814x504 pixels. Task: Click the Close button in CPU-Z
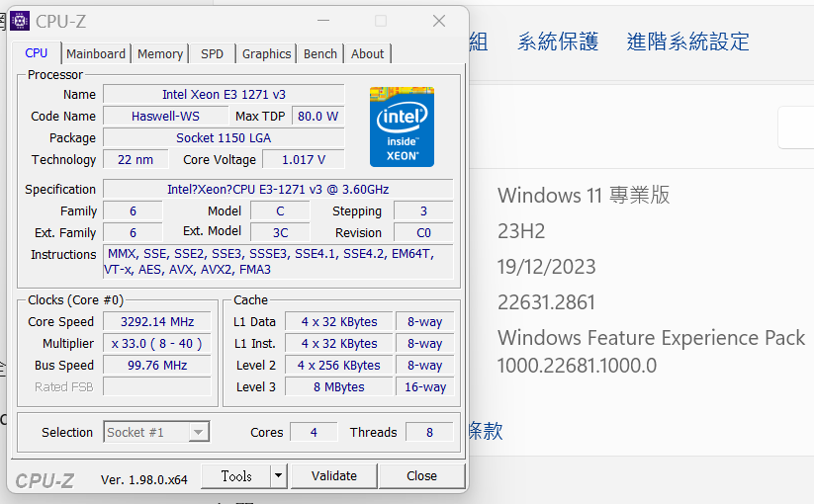pyautogui.click(x=421, y=476)
